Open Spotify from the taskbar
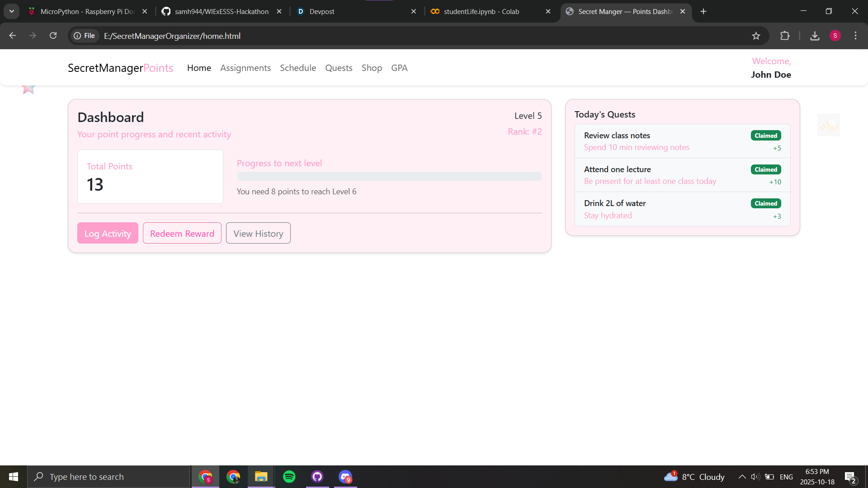 tap(289, 477)
